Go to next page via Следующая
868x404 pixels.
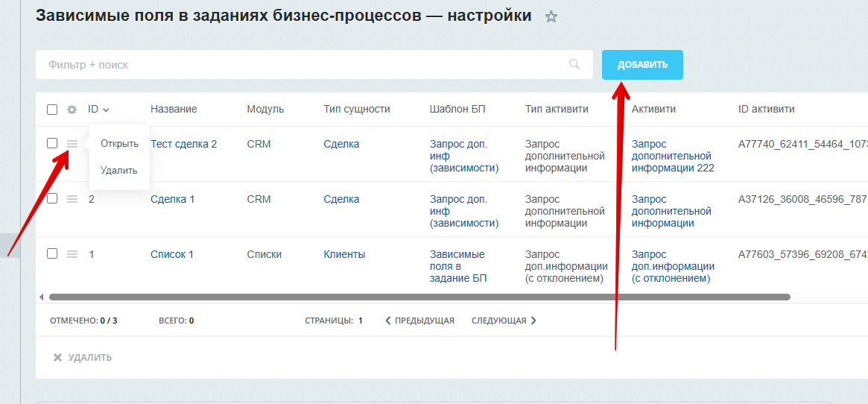pos(504,321)
